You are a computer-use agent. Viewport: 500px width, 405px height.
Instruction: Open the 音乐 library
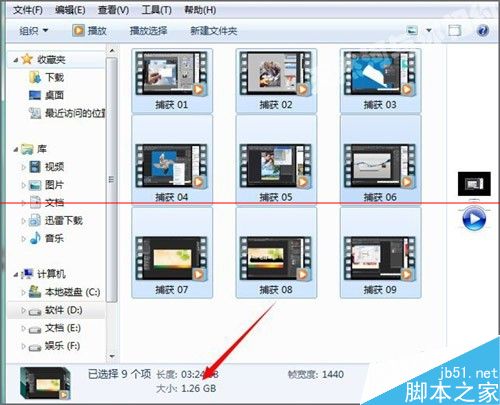click(47, 238)
